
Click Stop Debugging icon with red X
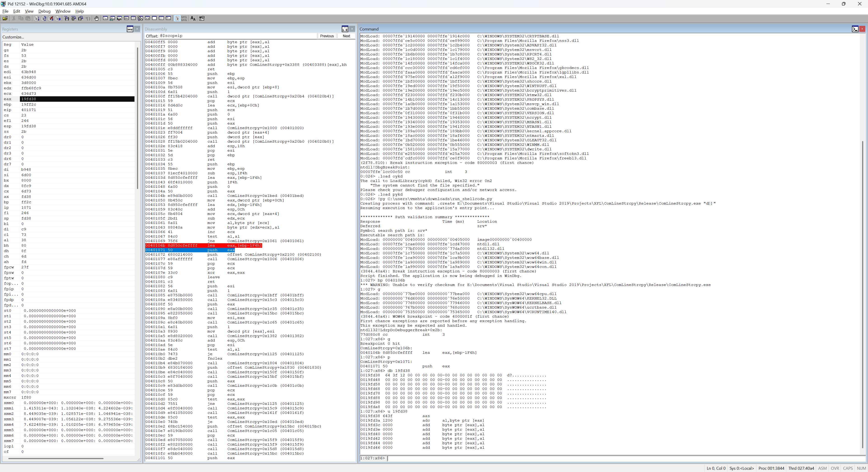click(x=51, y=18)
